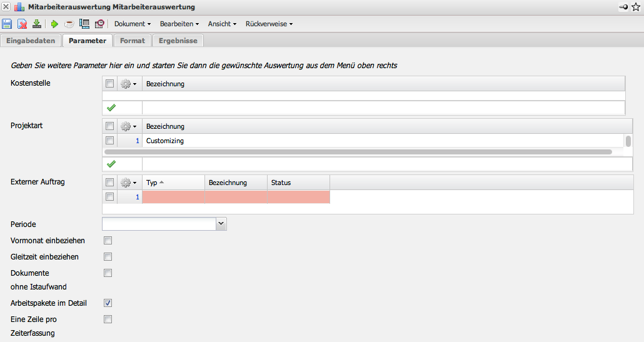Image resolution: width=644 pixels, height=342 pixels.
Task: Enable Vormonat einbeziehen checkbox
Action: point(108,240)
